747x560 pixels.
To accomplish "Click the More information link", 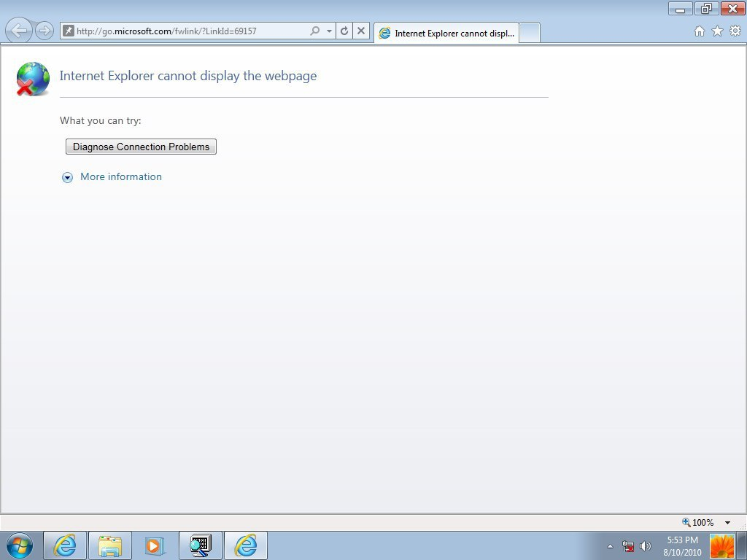I will (x=121, y=176).
